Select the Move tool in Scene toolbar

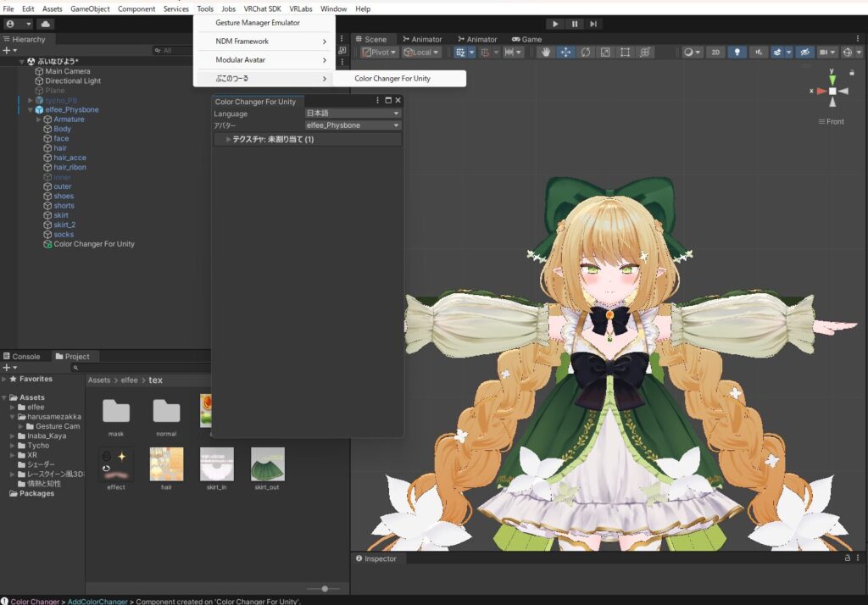(x=565, y=53)
